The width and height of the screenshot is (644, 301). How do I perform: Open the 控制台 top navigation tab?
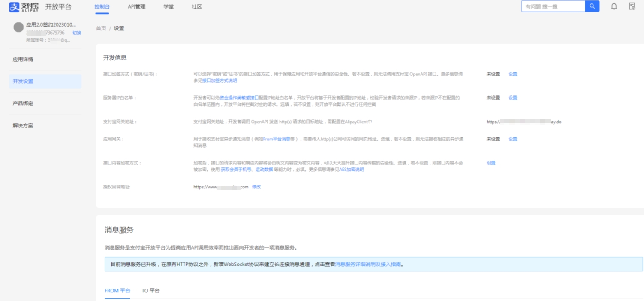click(102, 7)
